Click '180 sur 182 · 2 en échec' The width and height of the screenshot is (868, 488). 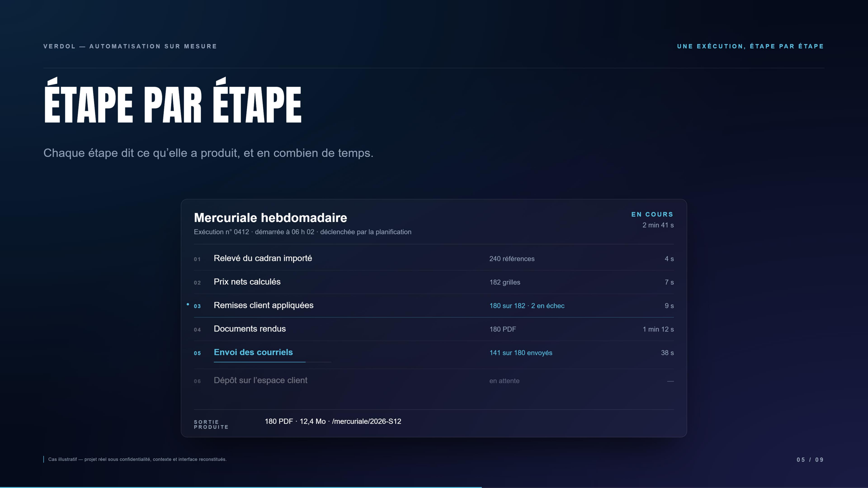click(x=527, y=306)
